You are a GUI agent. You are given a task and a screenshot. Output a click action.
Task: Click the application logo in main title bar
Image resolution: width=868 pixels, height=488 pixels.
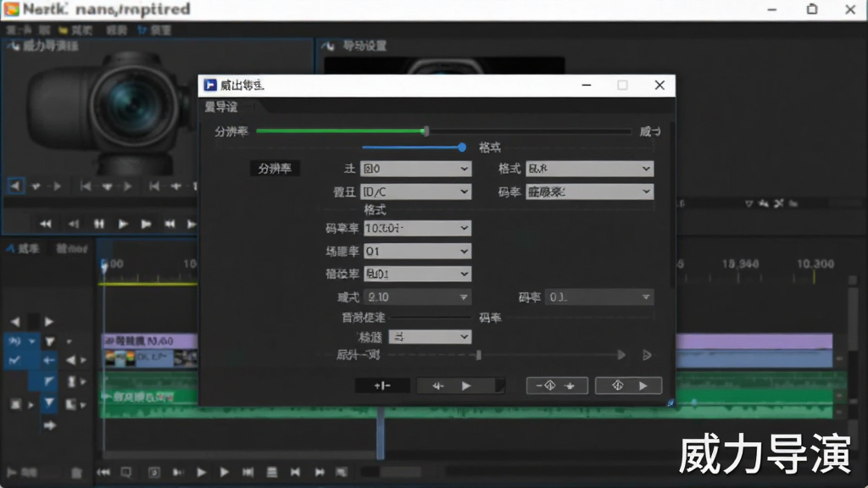11,8
